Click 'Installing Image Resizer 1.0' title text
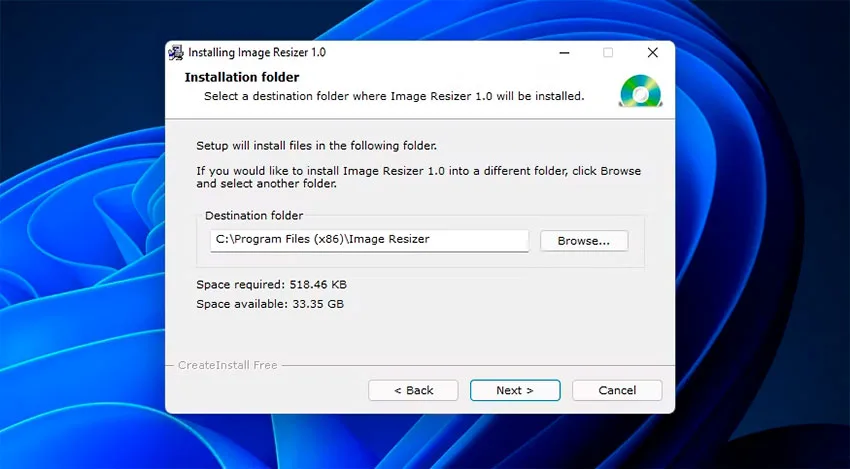Image resolution: width=850 pixels, height=469 pixels. coord(257,53)
